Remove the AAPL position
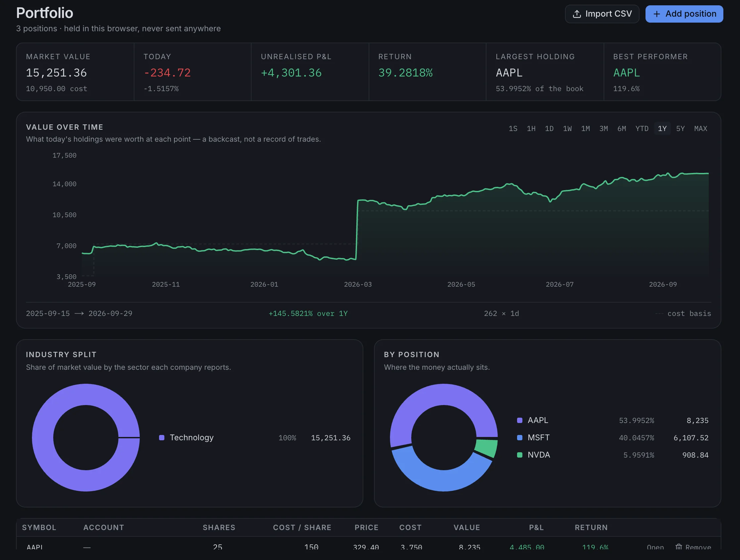The image size is (740, 560). tap(693, 547)
